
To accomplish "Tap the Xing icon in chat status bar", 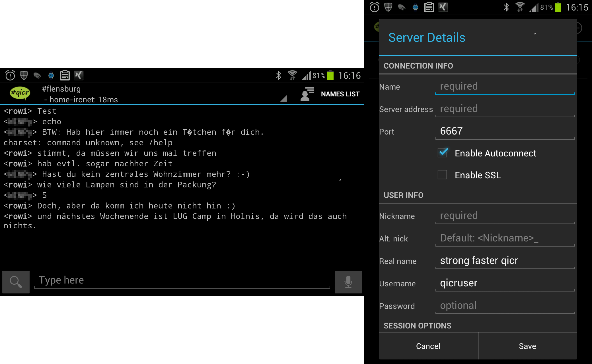I will coord(79,75).
